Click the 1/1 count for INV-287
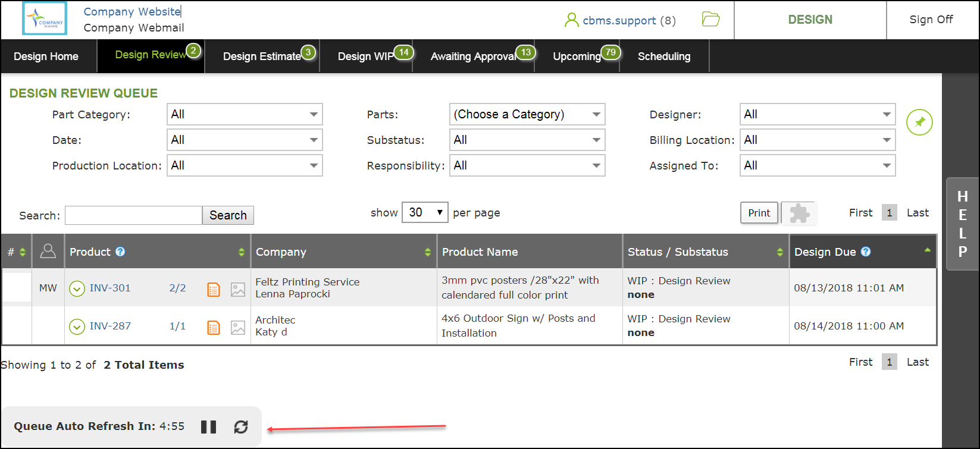Screen dimensions: 980x449 pos(177,326)
